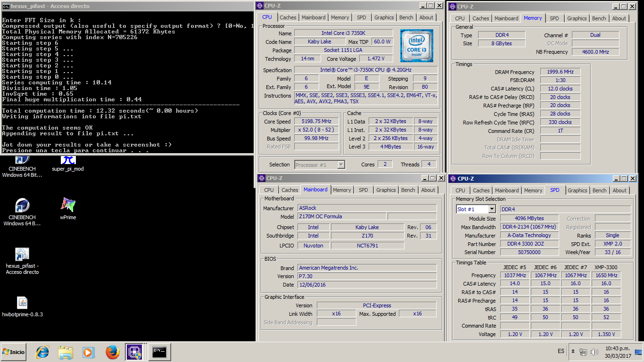Screen dimensions: 644x362
Task: Click the Intel Core i3 logo badge
Action: click(417, 46)
